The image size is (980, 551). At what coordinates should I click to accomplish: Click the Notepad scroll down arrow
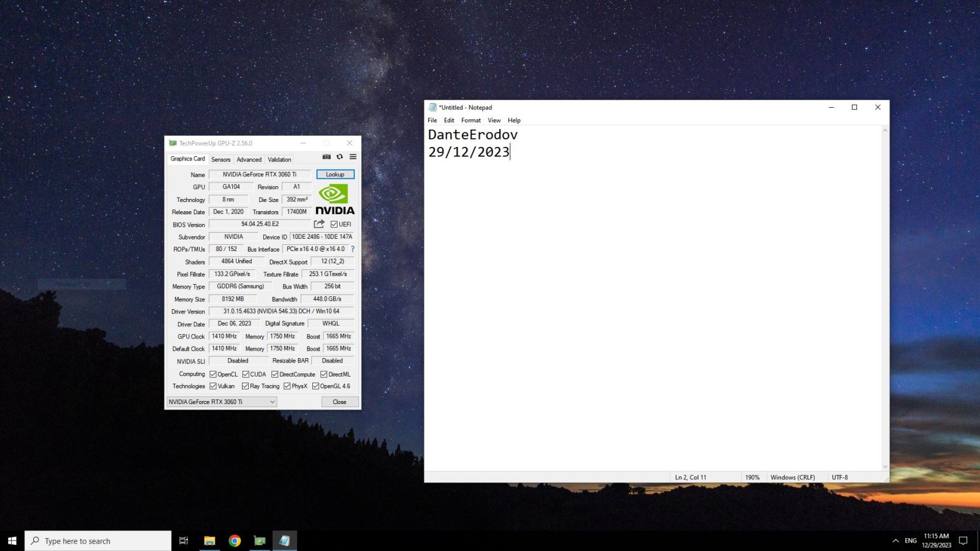click(x=885, y=467)
